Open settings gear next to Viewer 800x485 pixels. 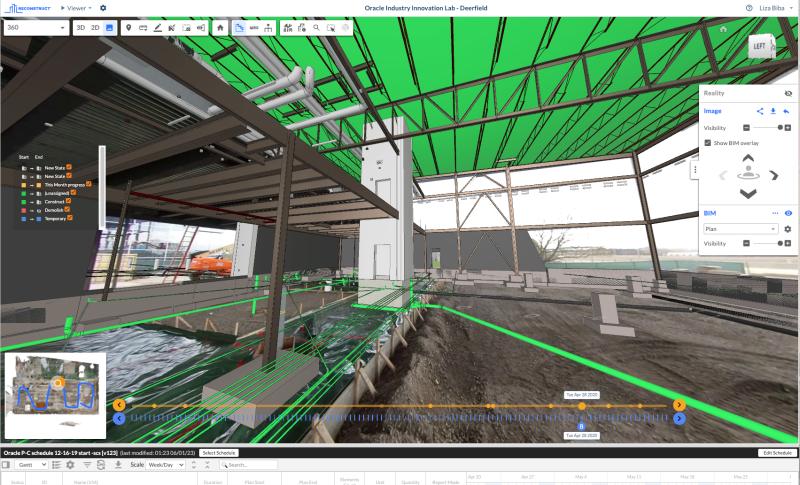click(x=103, y=8)
